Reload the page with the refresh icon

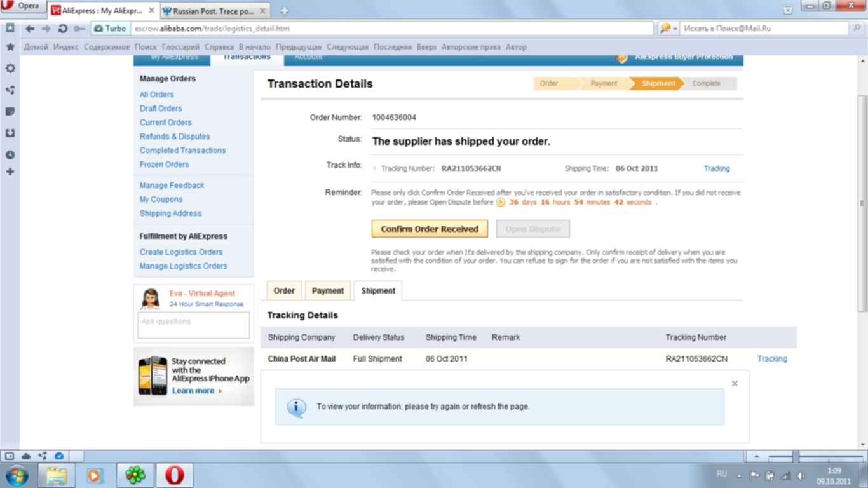coord(62,29)
